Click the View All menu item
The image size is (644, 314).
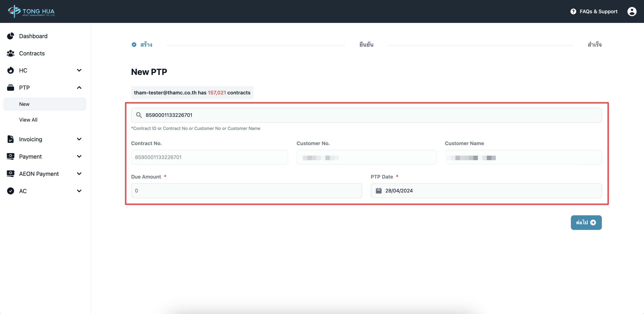click(x=28, y=120)
